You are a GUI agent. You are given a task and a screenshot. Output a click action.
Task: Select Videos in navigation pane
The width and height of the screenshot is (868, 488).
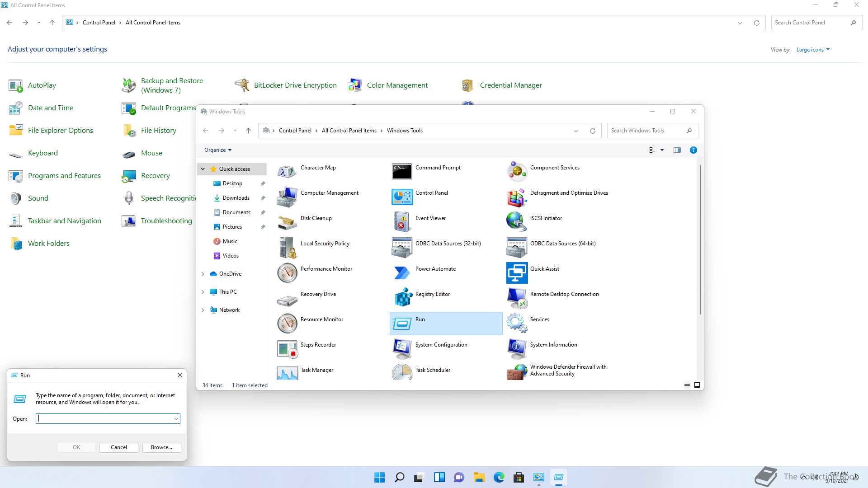pyautogui.click(x=231, y=256)
